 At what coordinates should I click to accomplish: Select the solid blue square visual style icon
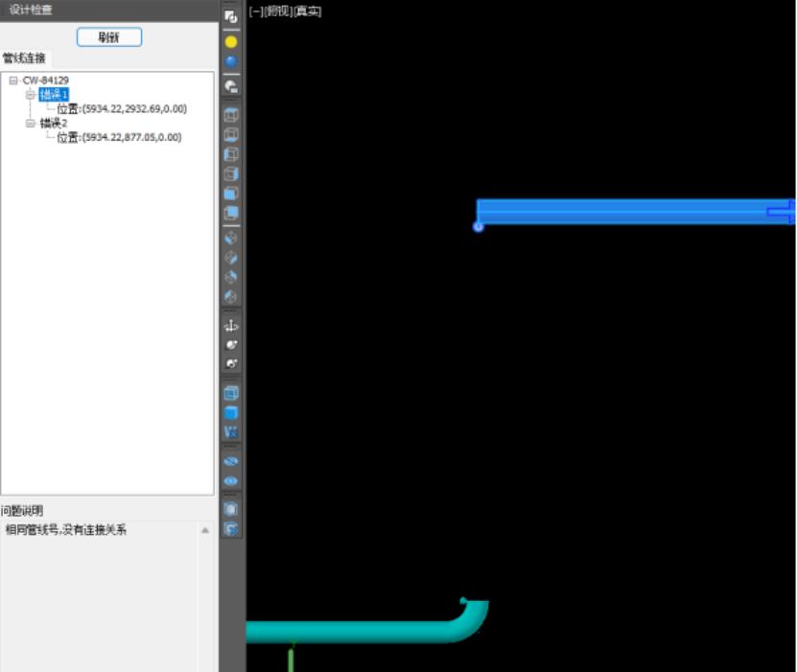pyautogui.click(x=231, y=412)
